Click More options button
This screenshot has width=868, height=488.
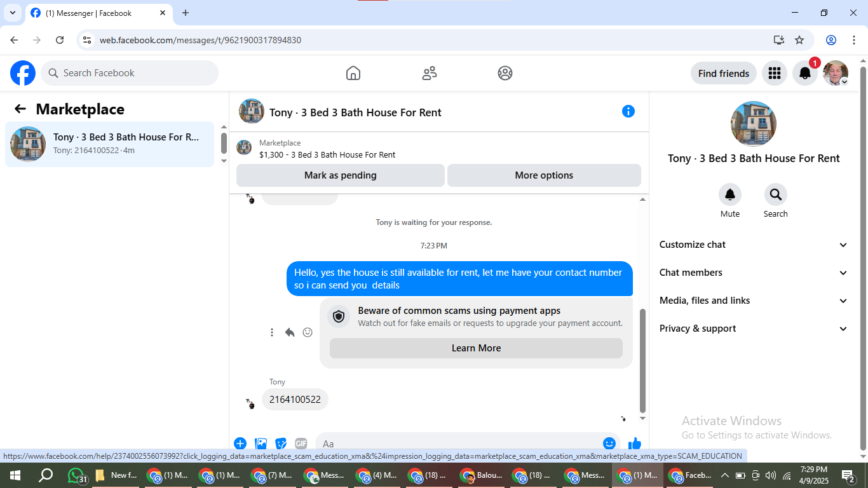pyautogui.click(x=544, y=175)
